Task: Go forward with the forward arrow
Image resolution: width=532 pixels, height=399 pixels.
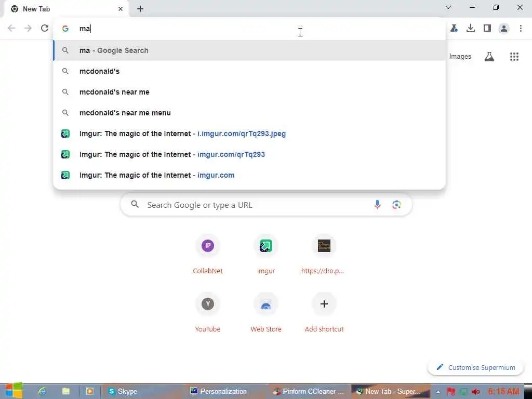Action: click(x=28, y=28)
